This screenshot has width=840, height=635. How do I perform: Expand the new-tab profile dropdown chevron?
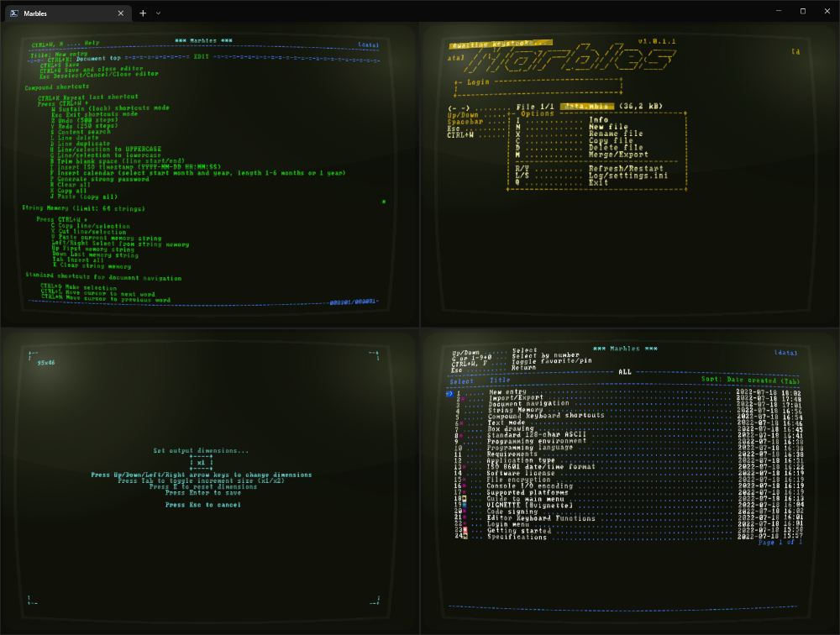[x=158, y=13]
